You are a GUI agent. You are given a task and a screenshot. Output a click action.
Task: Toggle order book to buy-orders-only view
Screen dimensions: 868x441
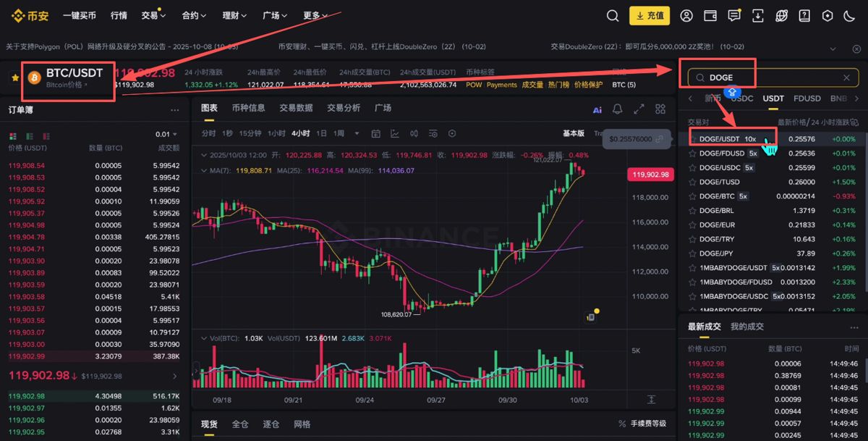(30, 136)
